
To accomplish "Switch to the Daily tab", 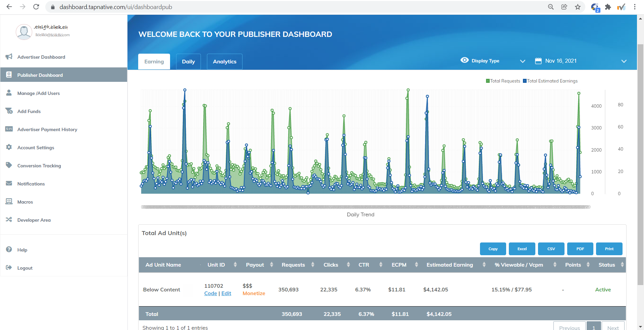I will [188, 62].
